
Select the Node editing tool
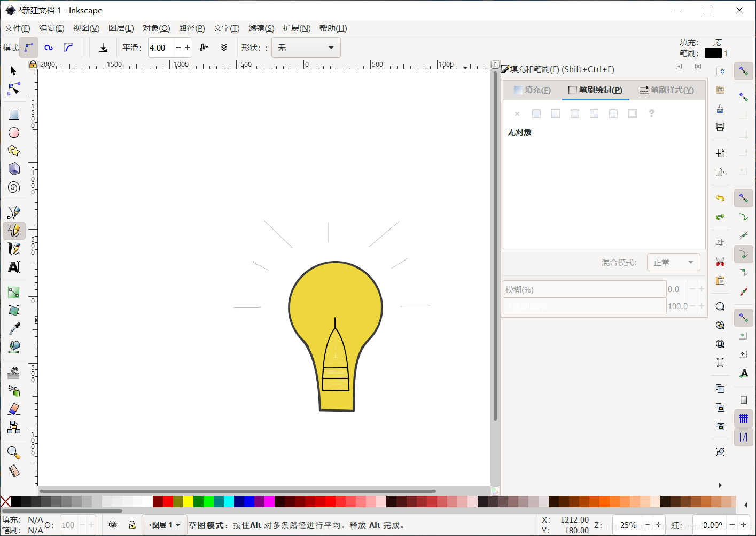(13, 89)
